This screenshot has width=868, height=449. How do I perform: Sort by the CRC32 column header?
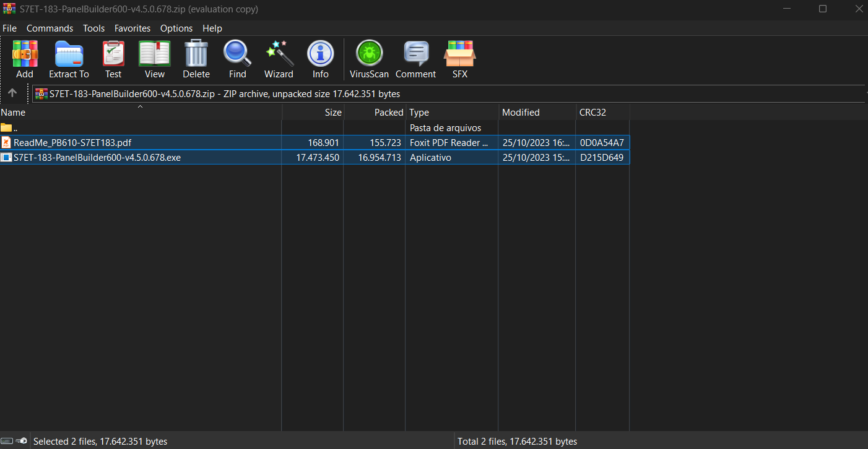(602, 113)
